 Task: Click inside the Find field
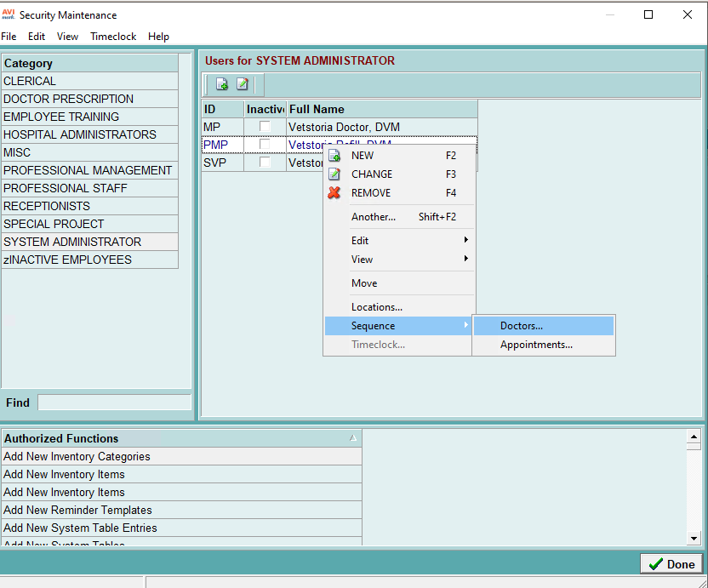point(114,402)
